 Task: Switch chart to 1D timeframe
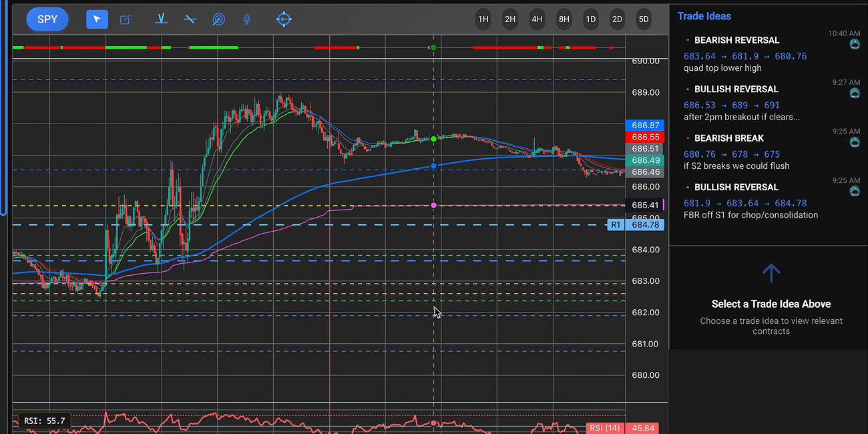click(x=590, y=19)
